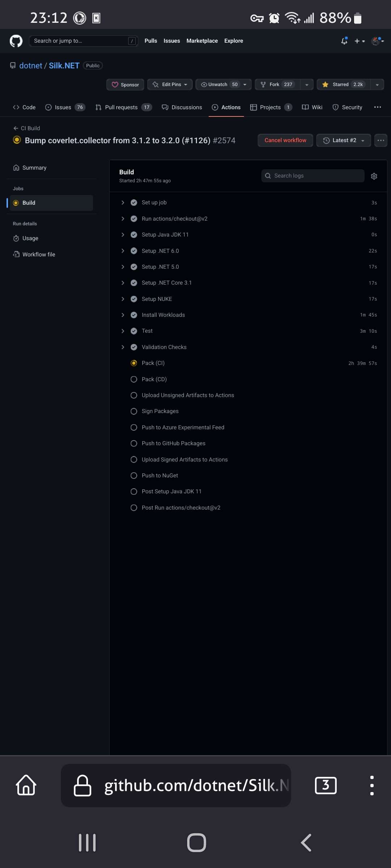Open the browser three-dot menu
The width and height of the screenshot is (391, 868).
pos(372,785)
